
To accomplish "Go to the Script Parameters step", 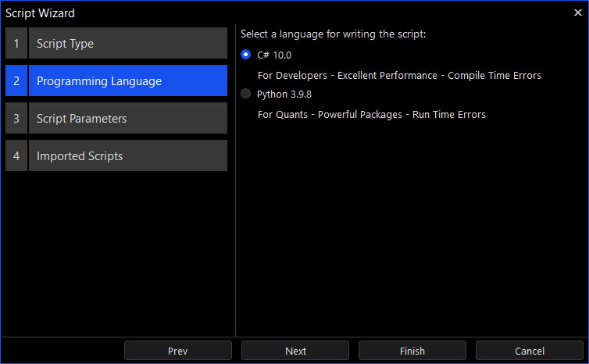I will point(128,119).
